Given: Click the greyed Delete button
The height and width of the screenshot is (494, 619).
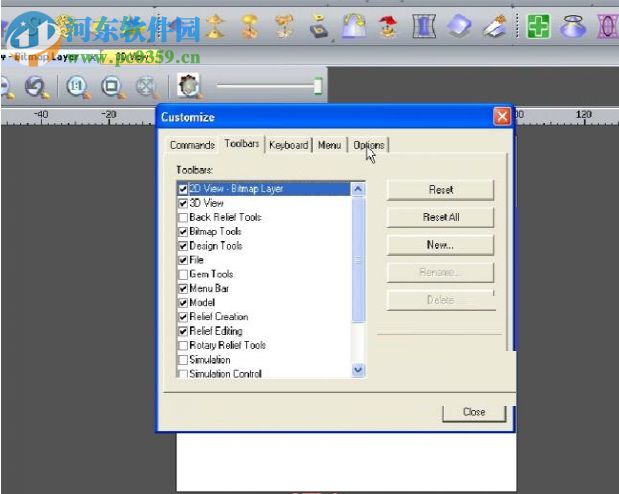Looking at the screenshot, I should point(441,300).
